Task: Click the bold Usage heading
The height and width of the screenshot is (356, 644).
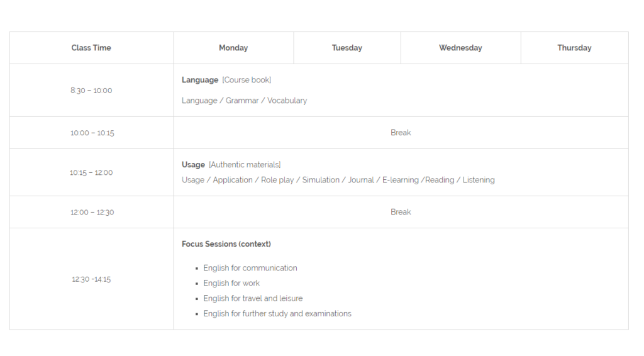Action: [x=193, y=165]
